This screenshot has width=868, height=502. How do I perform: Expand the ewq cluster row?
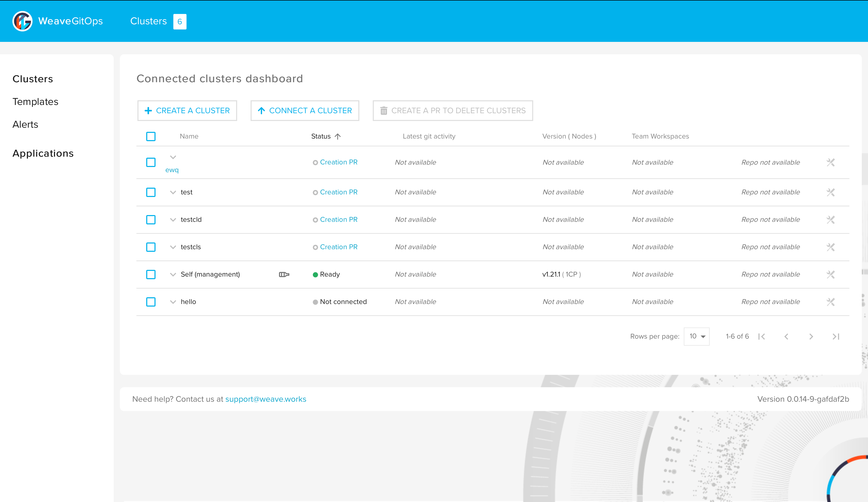pos(173,157)
